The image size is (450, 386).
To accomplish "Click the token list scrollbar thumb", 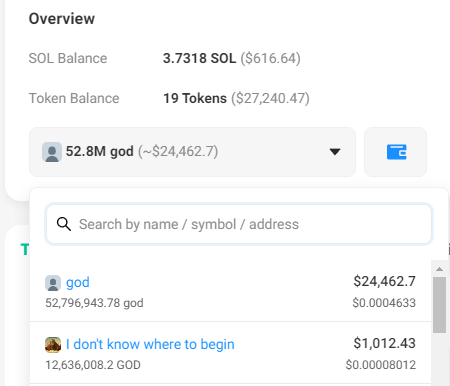I will coord(439,305).
